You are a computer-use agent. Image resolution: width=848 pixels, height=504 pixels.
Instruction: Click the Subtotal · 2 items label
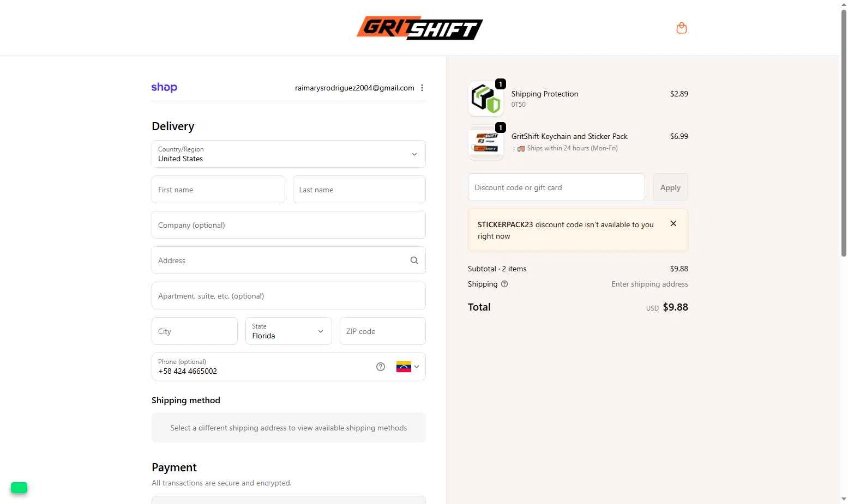pos(497,269)
